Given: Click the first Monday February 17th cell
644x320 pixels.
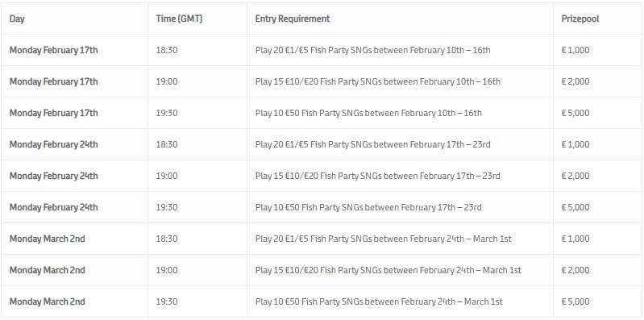Looking at the screenshot, I should tap(54, 51).
